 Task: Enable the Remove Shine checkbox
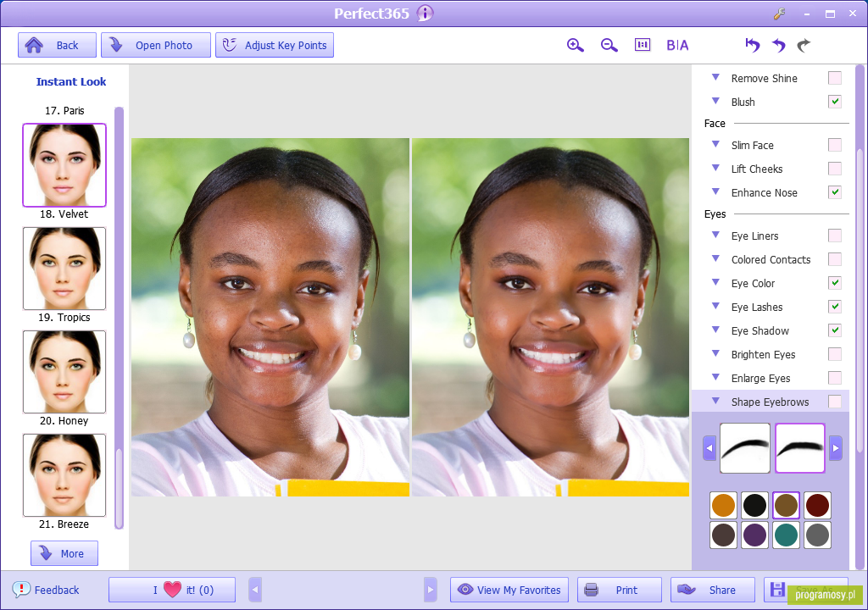835,78
